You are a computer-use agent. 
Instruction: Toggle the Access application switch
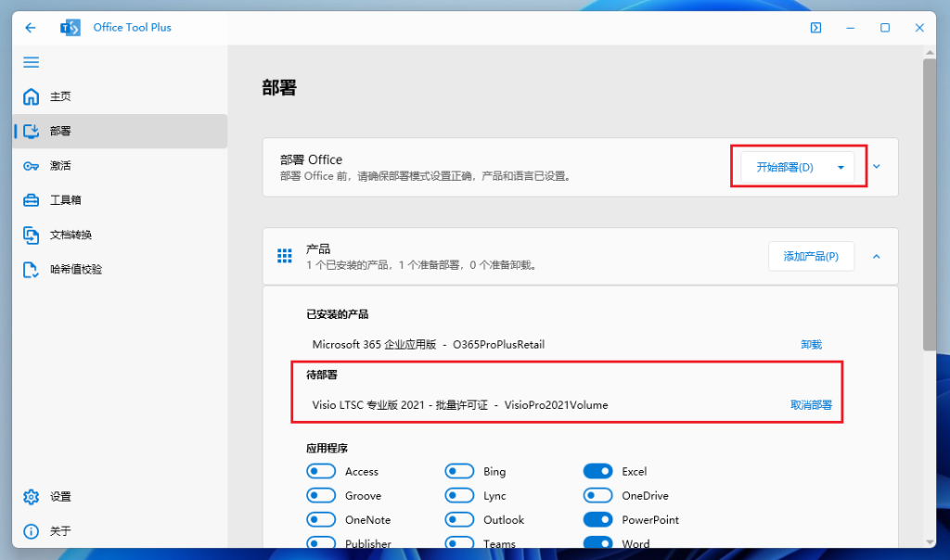point(320,471)
